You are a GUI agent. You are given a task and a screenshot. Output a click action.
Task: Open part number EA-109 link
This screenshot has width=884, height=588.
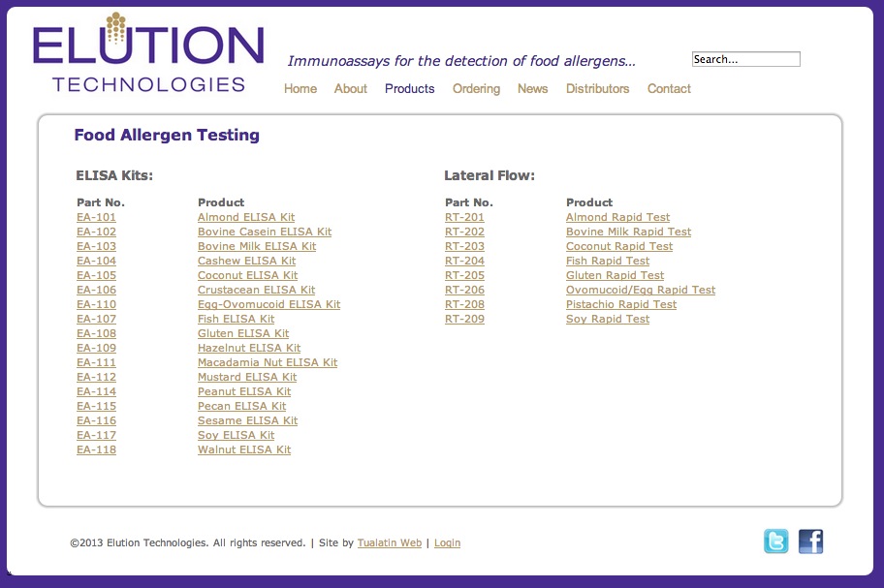click(x=96, y=348)
